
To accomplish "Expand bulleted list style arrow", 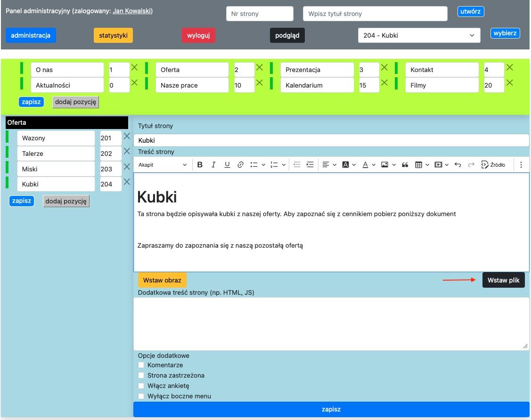I will [x=263, y=165].
